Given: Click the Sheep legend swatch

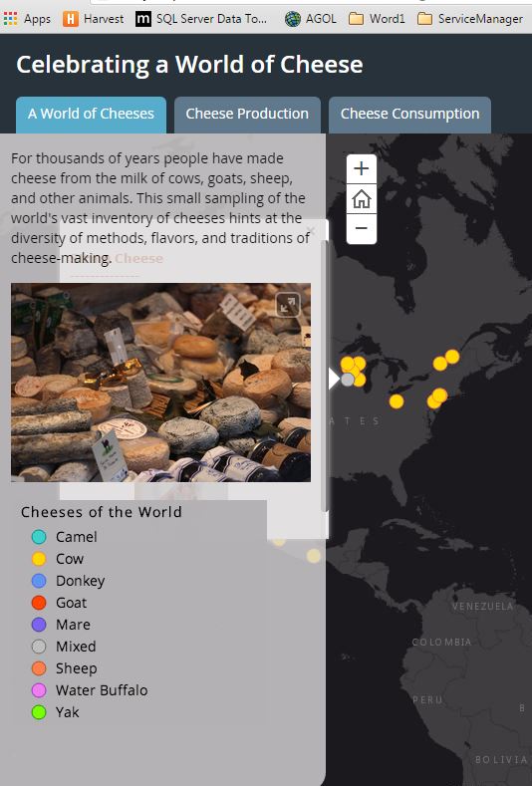Looking at the screenshot, I should (39, 668).
